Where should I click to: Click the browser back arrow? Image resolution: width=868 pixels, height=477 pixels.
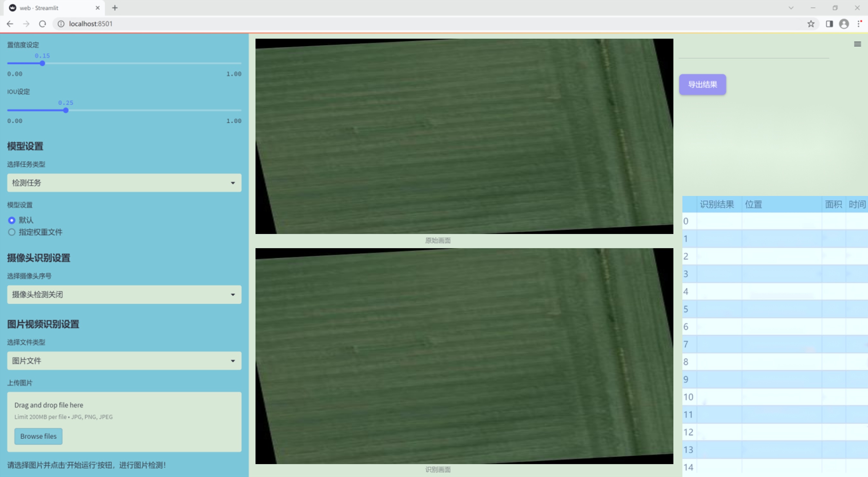click(10, 24)
